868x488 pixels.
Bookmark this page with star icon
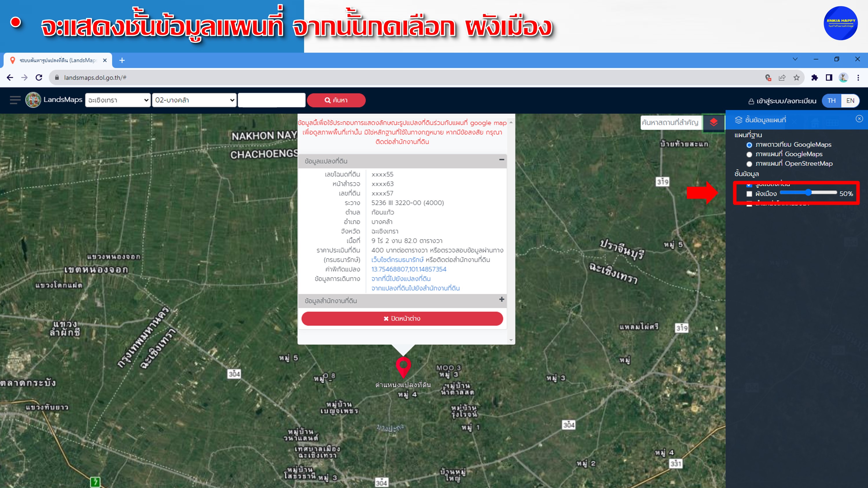(x=797, y=78)
